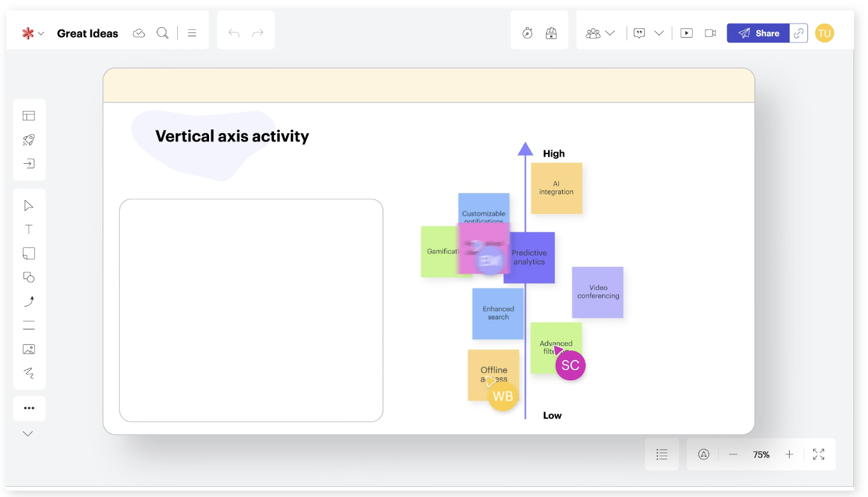Select the Templates tool in the left sidebar

coord(29,115)
